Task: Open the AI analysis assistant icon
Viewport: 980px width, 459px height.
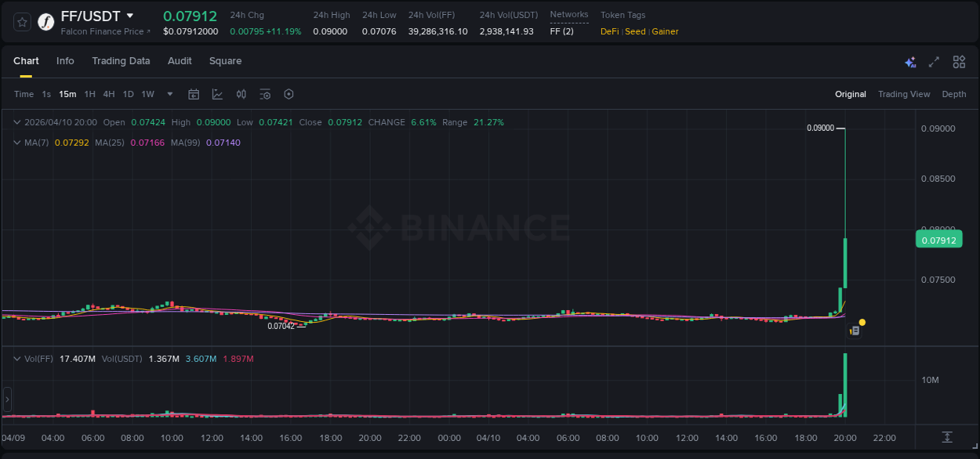Action: point(910,61)
